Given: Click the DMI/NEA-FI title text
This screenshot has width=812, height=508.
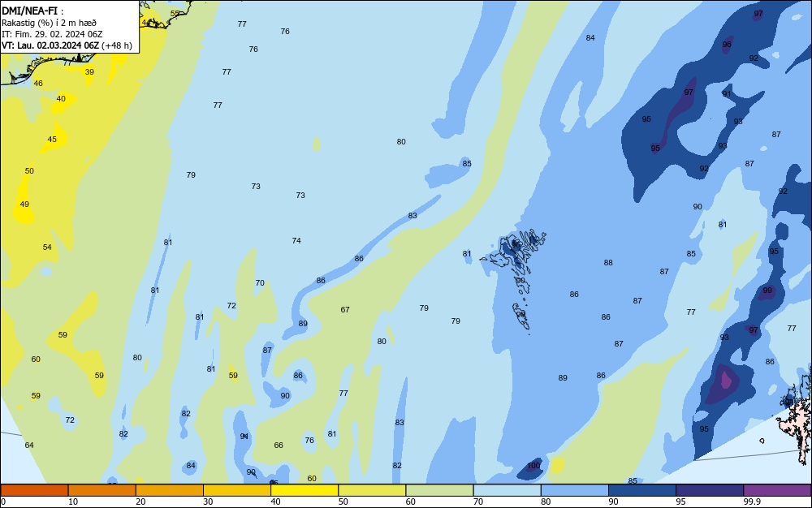Looking at the screenshot, I should pos(29,11).
